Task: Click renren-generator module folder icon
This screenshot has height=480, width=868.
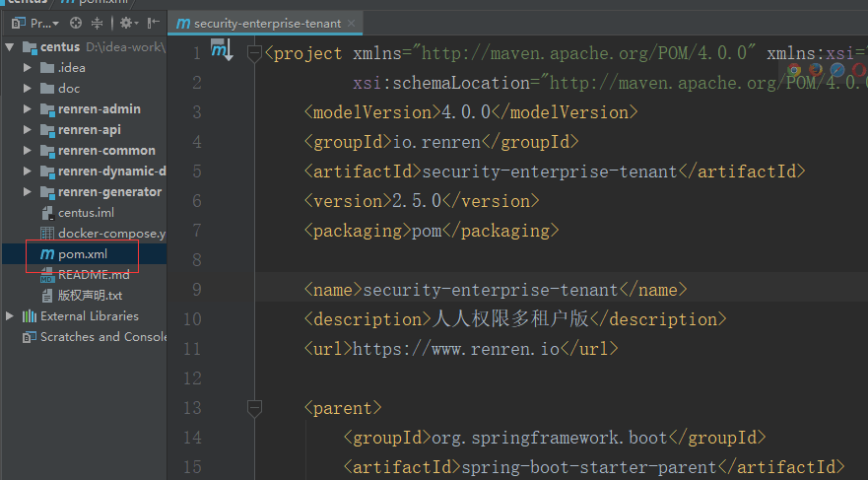Action: [47, 192]
